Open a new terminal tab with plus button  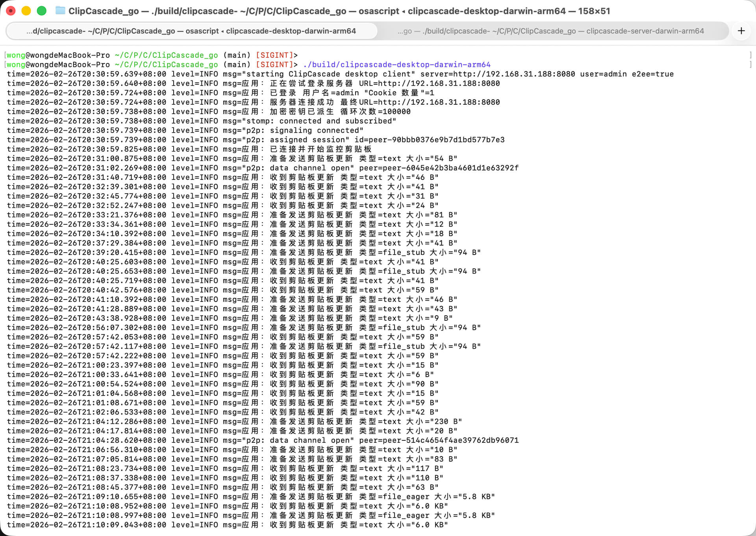coord(741,31)
